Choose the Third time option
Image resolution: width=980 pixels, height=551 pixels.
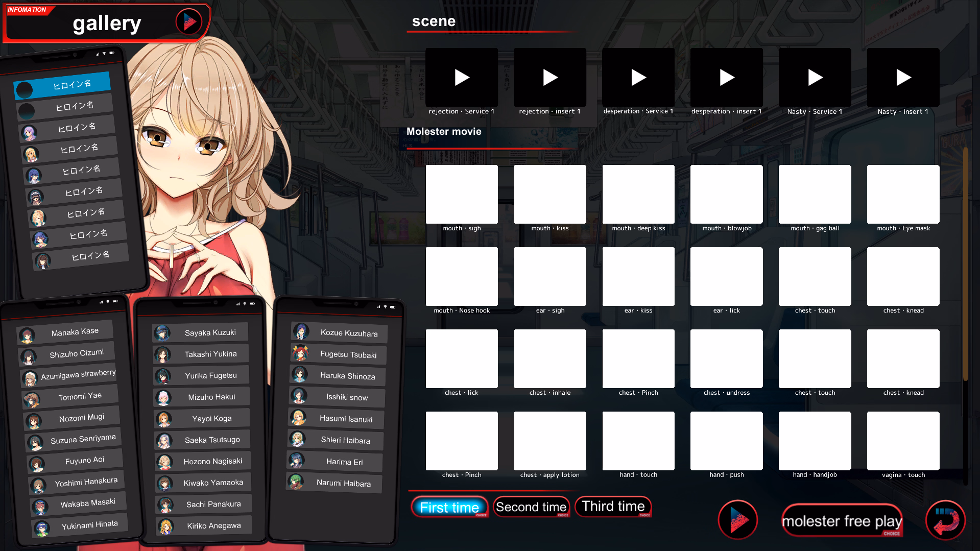[x=613, y=507]
